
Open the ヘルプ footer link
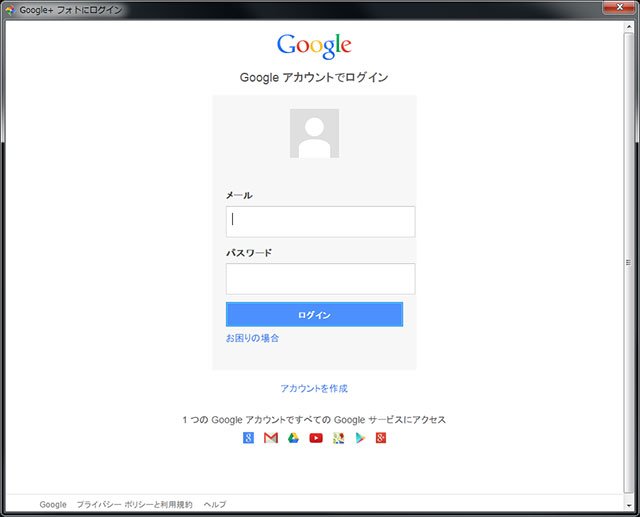coord(215,504)
